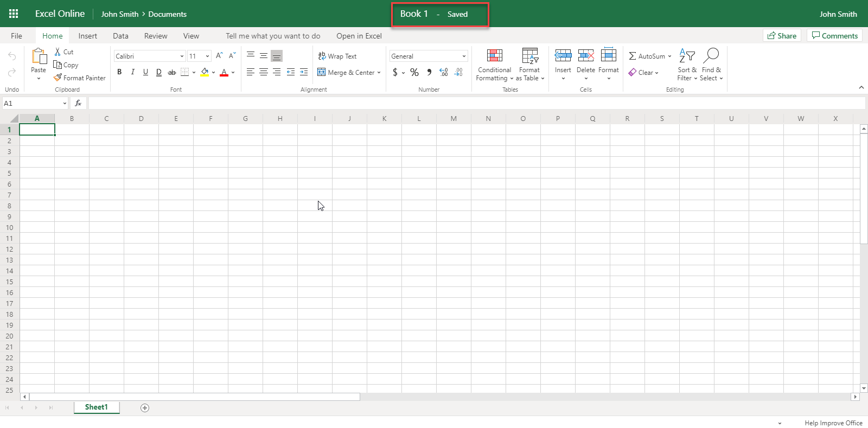Open the app launcher waffle icon
Screen dimensions: 868x428
(14, 14)
